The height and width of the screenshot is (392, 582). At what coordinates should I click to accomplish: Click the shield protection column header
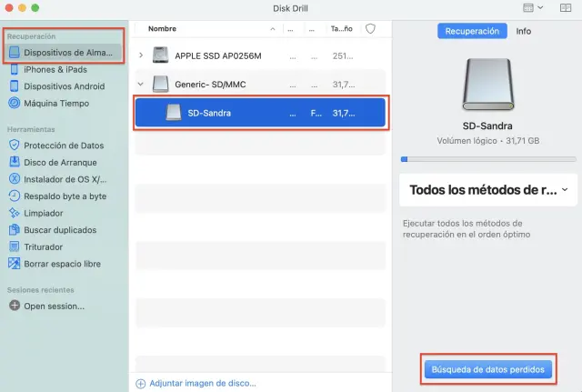point(370,29)
